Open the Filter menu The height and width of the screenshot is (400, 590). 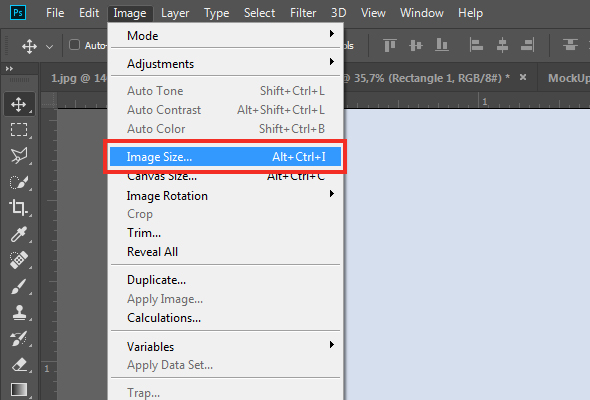(303, 13)
